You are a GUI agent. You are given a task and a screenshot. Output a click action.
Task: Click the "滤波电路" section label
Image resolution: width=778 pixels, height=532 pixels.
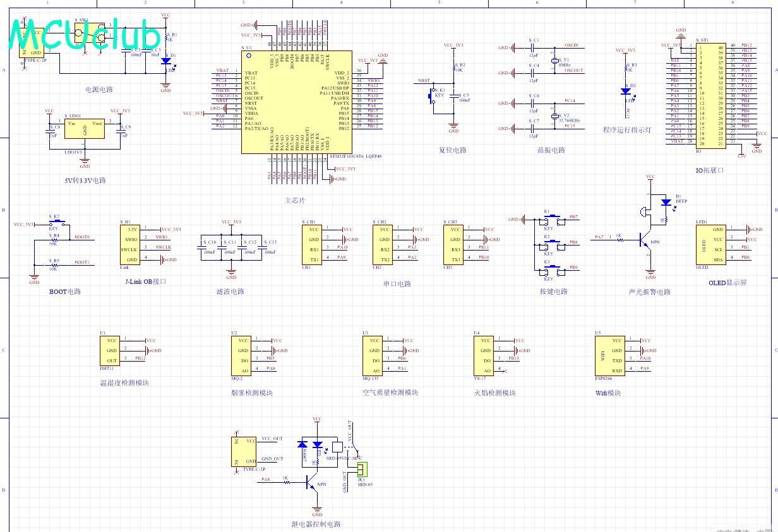click(230, 292)
